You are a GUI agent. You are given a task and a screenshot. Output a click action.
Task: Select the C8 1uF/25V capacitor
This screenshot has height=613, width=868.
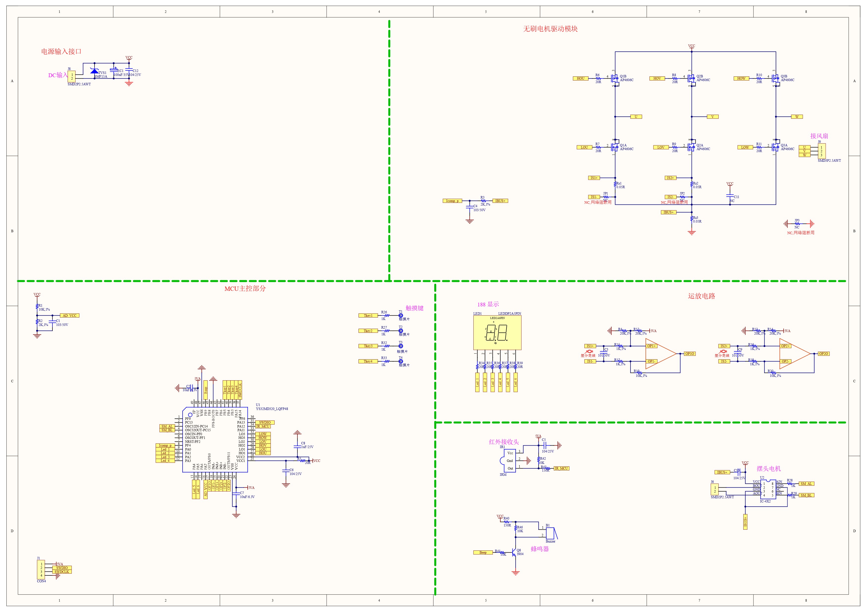click(297, 447)
